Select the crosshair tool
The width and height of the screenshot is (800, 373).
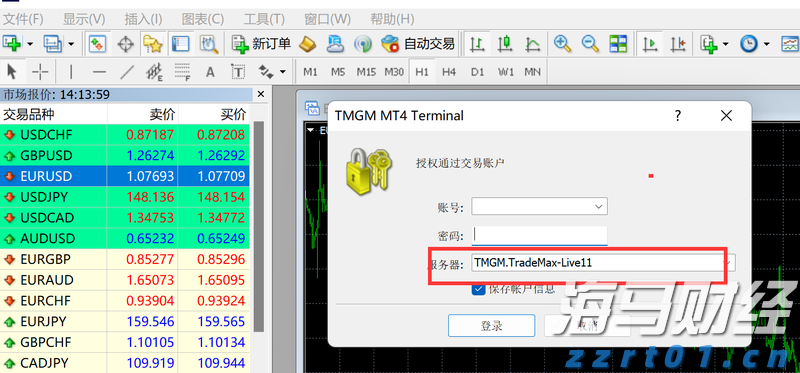[x=40, y=72]
